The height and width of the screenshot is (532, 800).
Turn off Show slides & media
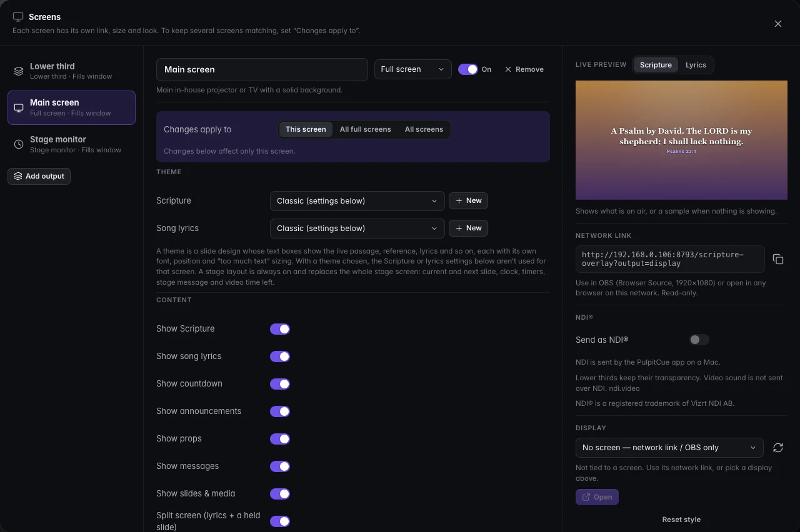click(x=280, y=494)
